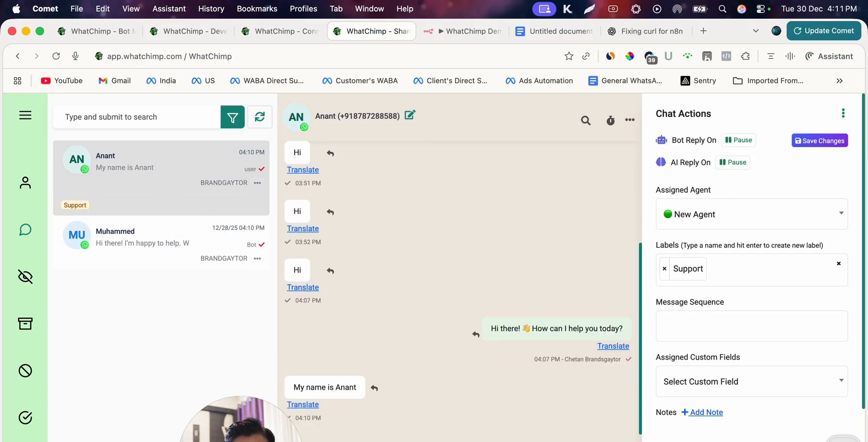Open the archive box icon in sidebar
Image resolution: width=868 pixels, height=442 pixels.
(25, 323)
